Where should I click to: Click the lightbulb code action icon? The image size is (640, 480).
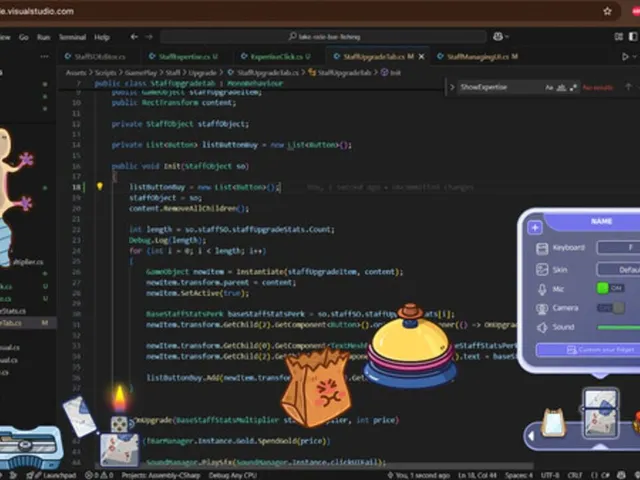100,187
